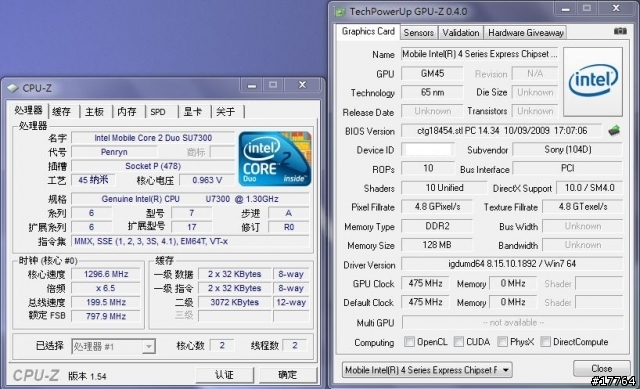Click the 10.0 / SM4.0 DirectX value

click(x=589, y=188)
